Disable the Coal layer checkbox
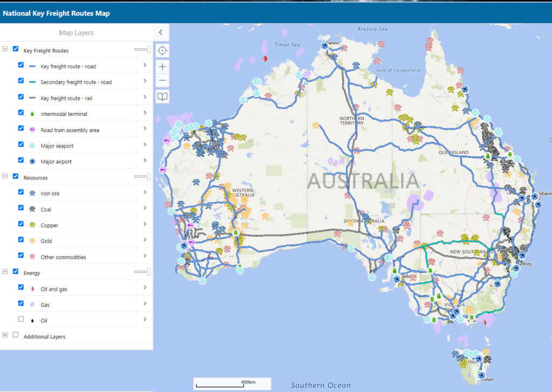 tap(20, 208)
